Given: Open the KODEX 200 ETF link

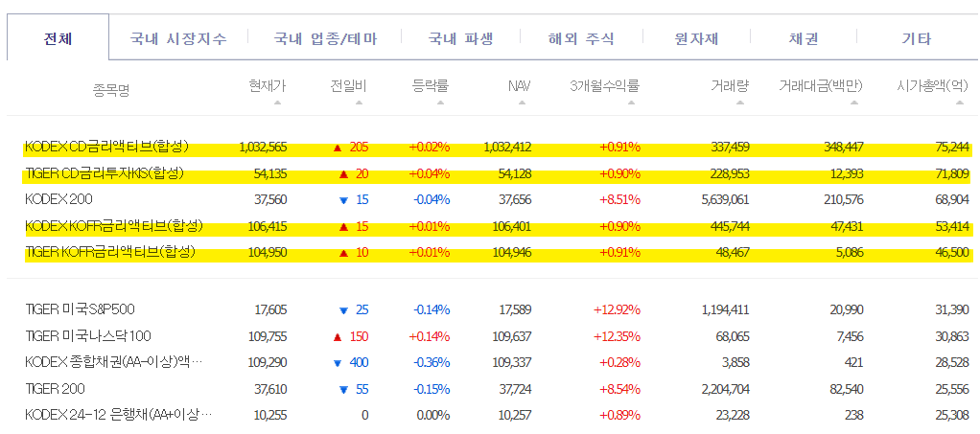Looking at the screenshot, I should [x=58, y=199].
